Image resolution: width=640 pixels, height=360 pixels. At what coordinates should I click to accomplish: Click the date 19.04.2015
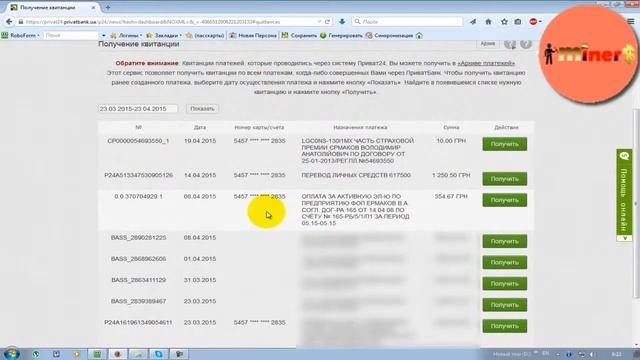[200, 141]
